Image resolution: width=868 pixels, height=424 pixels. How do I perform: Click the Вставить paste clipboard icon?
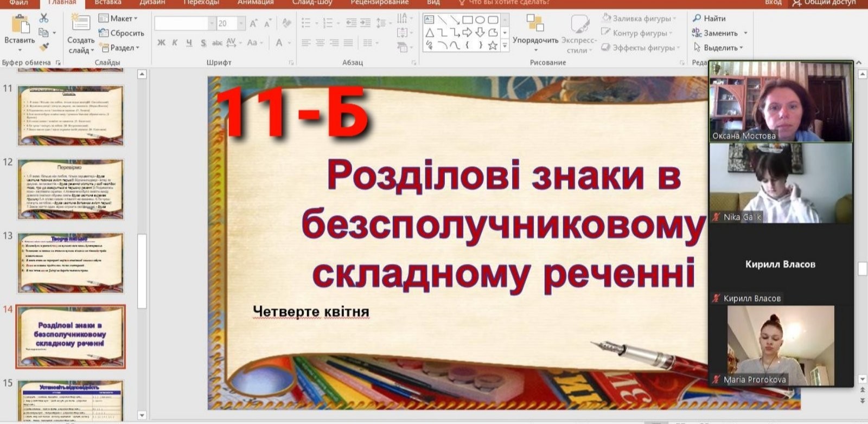pos(20,25)
